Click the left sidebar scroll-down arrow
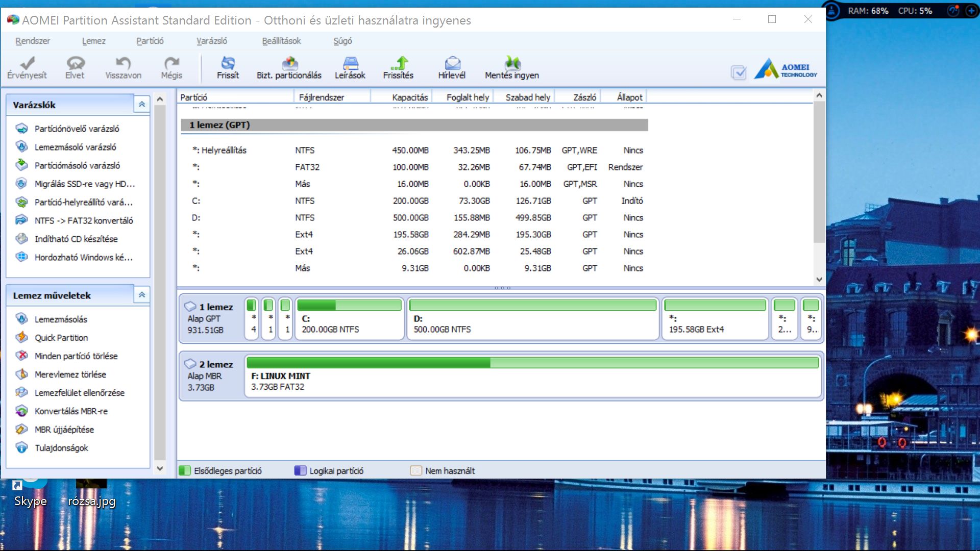Image resolution: width=980 pixels, height=551 pixels. (x=160, y=468)
